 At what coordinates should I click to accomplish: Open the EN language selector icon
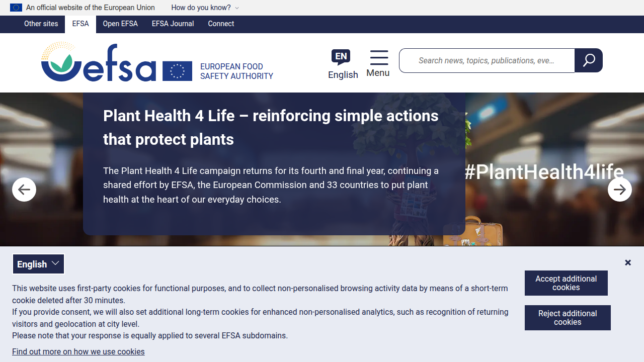341,57
